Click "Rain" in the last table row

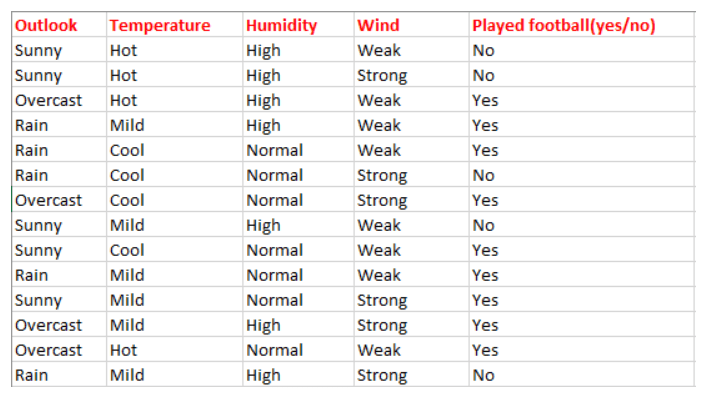coord(33,375)
